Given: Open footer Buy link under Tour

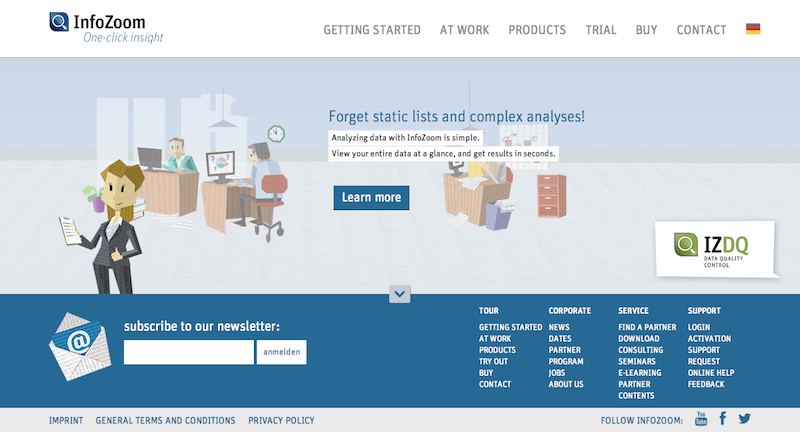Looking at the screenshot, I should tap(486, 373).
